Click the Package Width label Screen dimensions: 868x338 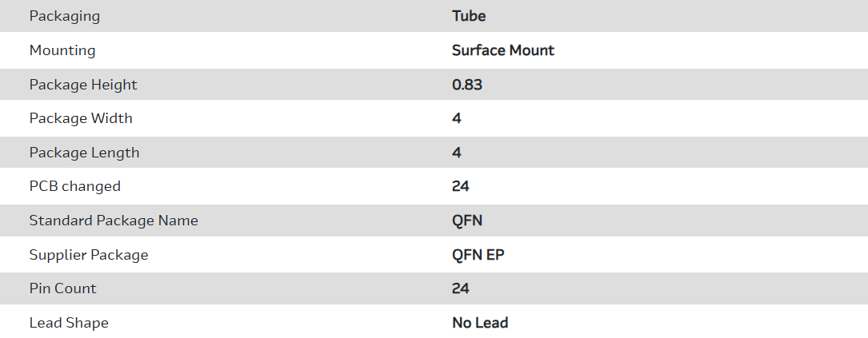click(x=81, y=118)
